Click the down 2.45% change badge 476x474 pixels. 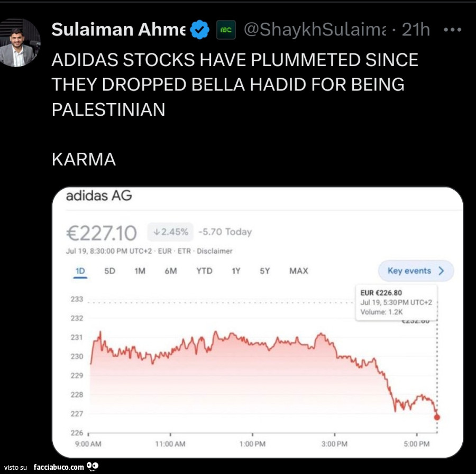[x=170, y=231]
